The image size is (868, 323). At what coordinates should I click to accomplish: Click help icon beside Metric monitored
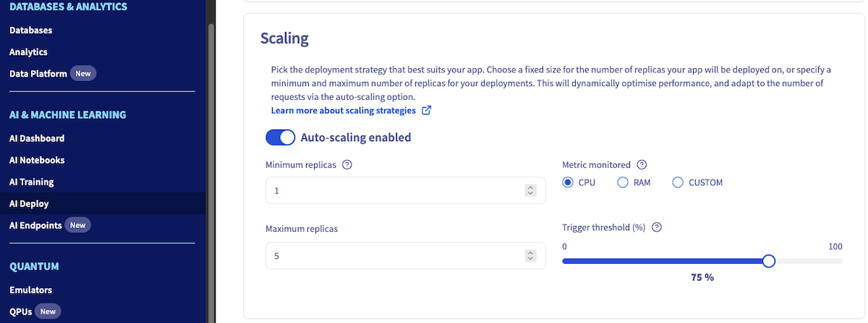(641, 164)
